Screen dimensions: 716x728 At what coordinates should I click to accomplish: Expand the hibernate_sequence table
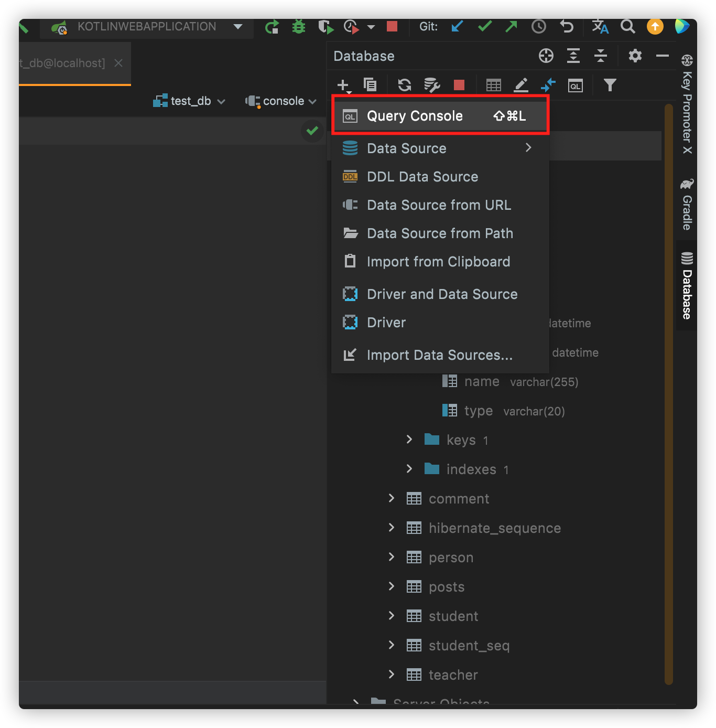392,528
